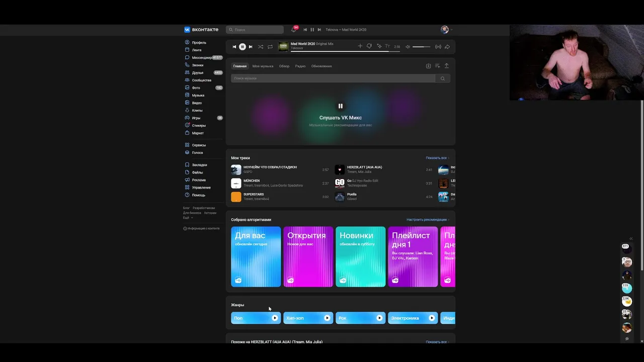Share the current track

pyautogui.click(x=447, y=47)
